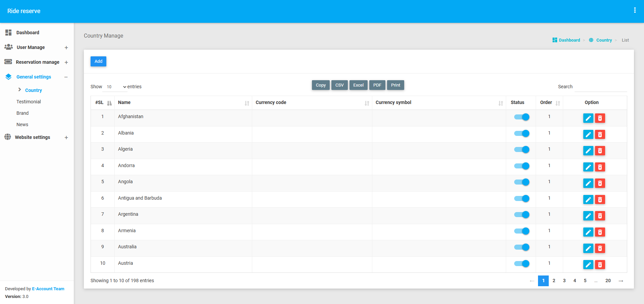Screen dimensions: 644x304
Task: Delete the Austria row using trash icon
Action: click(600, 265)
